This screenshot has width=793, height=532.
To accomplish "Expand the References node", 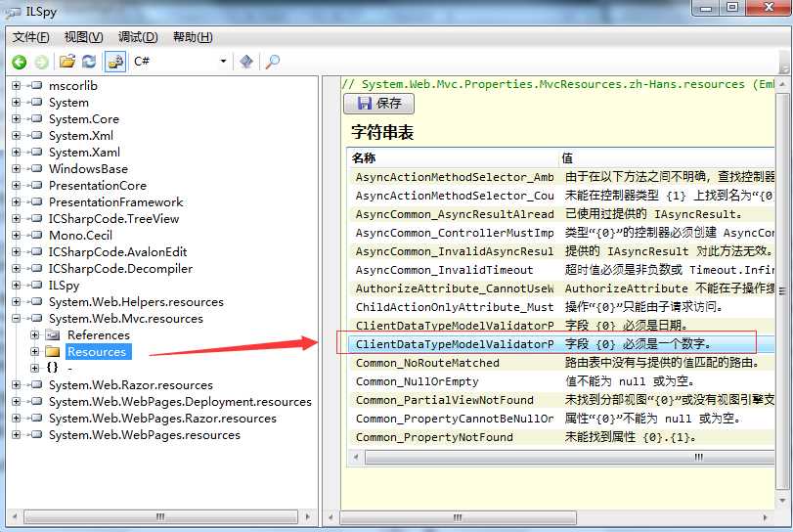I will pos(34,334).
